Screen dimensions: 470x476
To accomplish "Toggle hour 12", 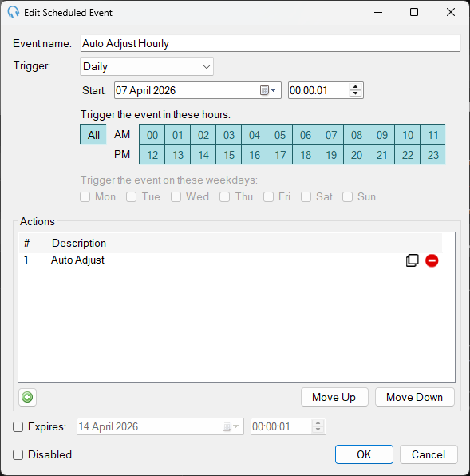I will point(152,154).
